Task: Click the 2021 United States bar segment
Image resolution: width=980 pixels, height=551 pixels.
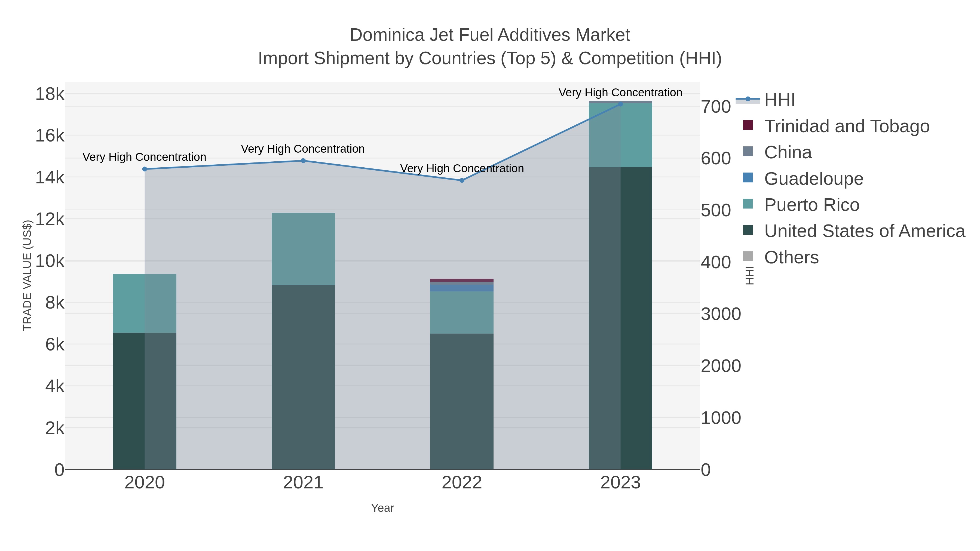Action: coord(303,377)
